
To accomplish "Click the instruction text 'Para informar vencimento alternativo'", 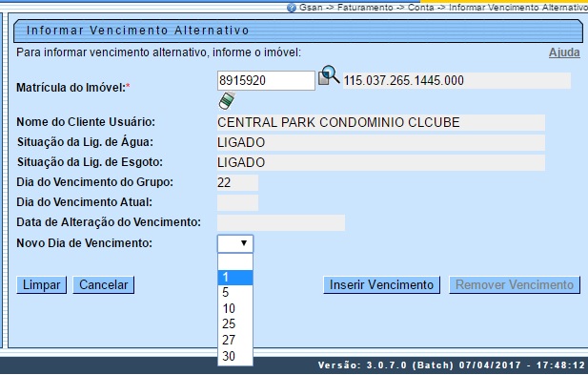I will click(x=111, y=52).
